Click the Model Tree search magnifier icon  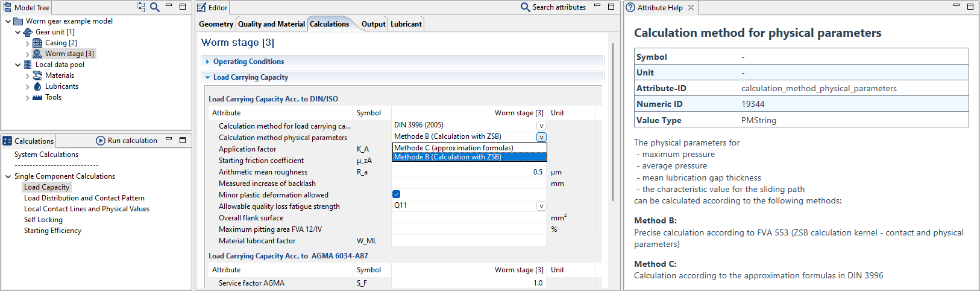[155, 7]
